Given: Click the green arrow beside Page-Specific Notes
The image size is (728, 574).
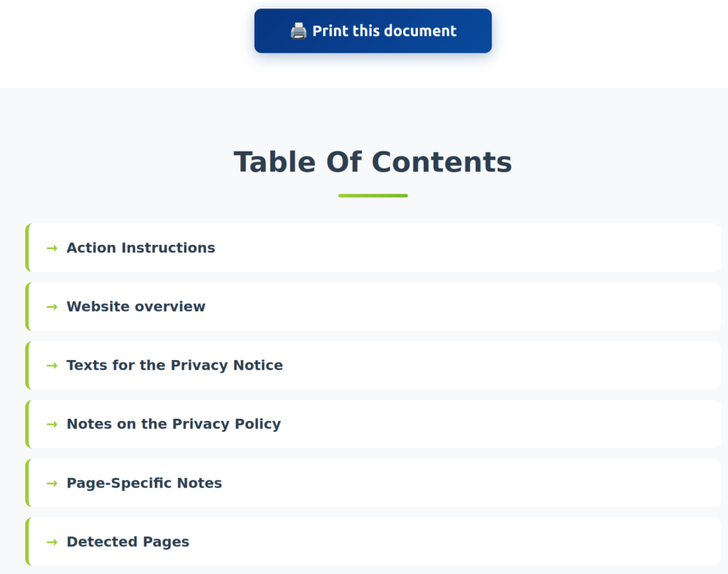Looking at the screenshot, I should 52,484.
